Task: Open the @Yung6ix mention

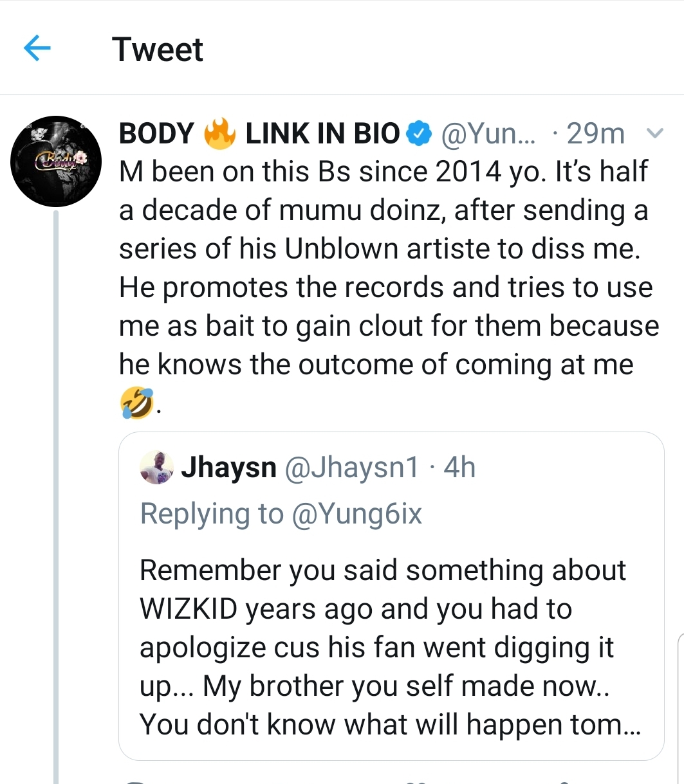Action: click(x=357, y=514)
